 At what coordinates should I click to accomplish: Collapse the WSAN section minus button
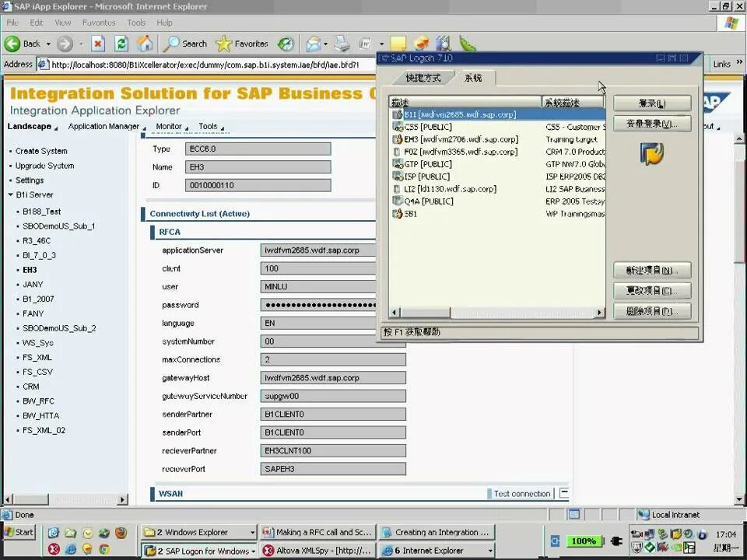[x=564, y=493]
